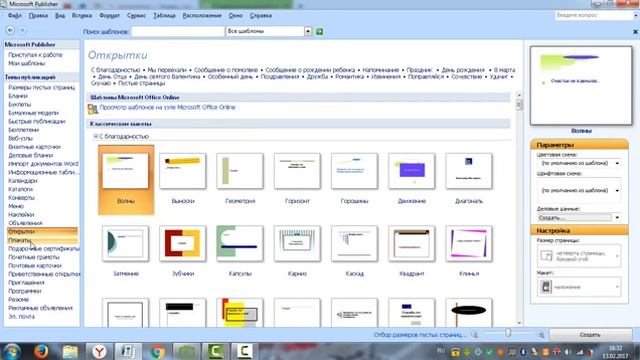Screen dimensions: 640x360
Task: Click the Создать button
Action: [590, 335]
